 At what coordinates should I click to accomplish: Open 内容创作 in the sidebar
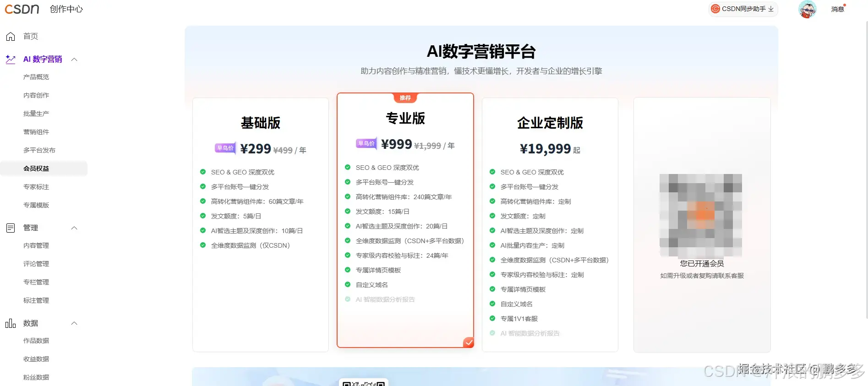point(36,95)
